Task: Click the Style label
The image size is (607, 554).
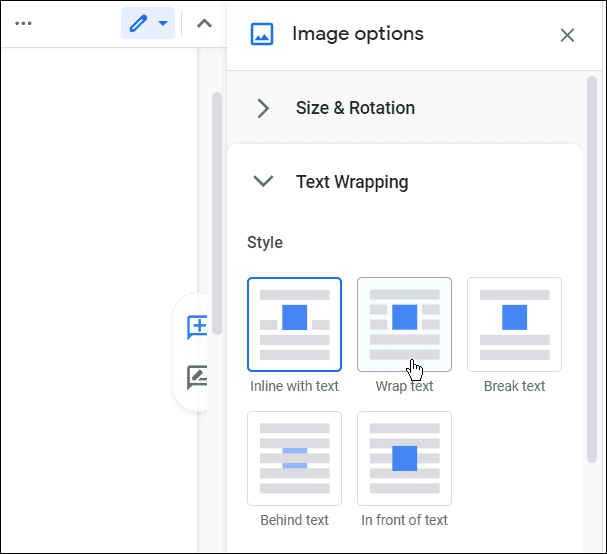Action: click(x=265, y=242)
